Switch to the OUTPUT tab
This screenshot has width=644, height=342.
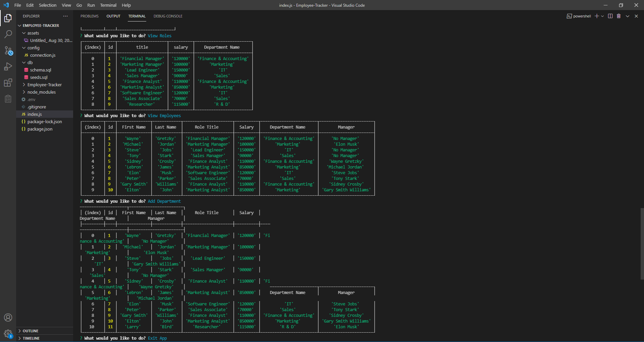113,16
